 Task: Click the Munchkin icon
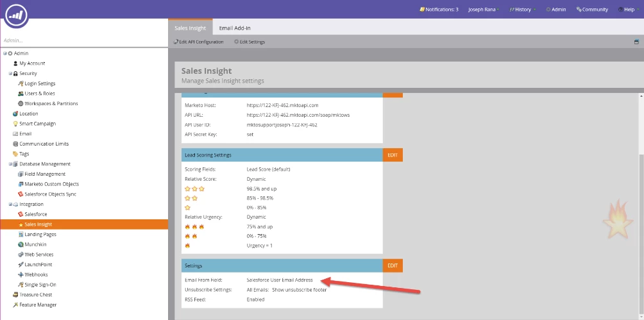(x=21, y=244)
